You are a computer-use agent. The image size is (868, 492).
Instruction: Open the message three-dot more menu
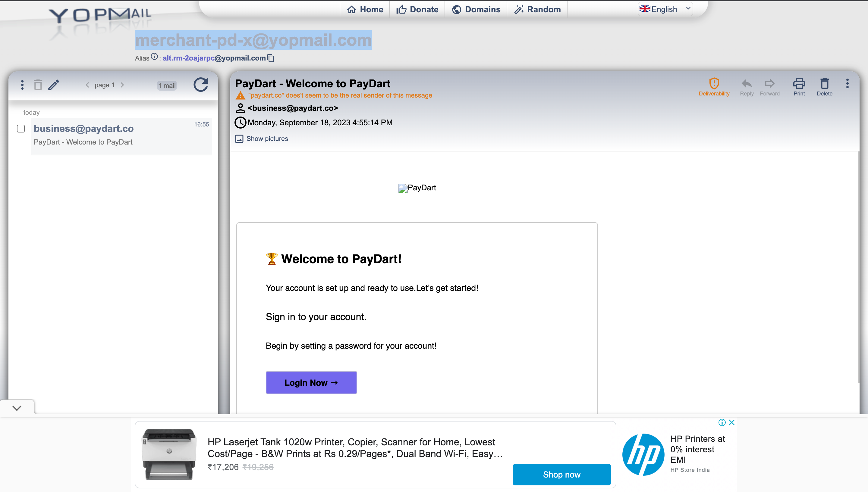(x=847, y=83)
